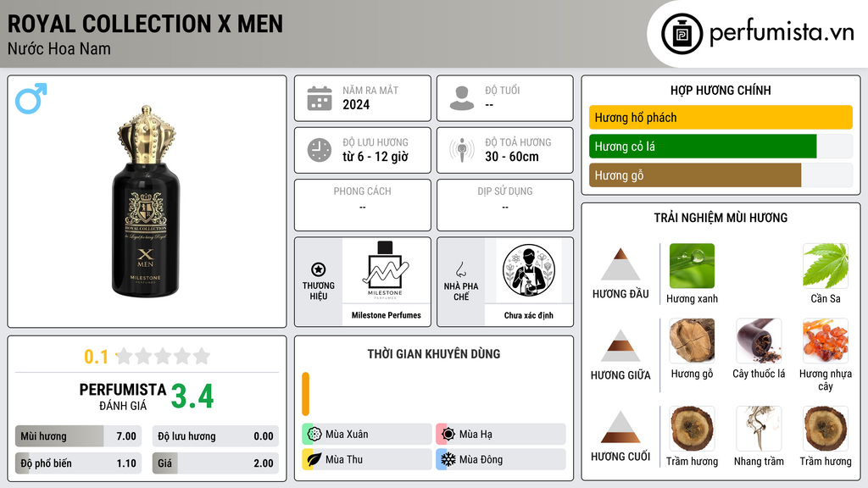This screenshot has height=488, width=868.
Task: Click the blue male gender symbol icon
Action: 31,98
